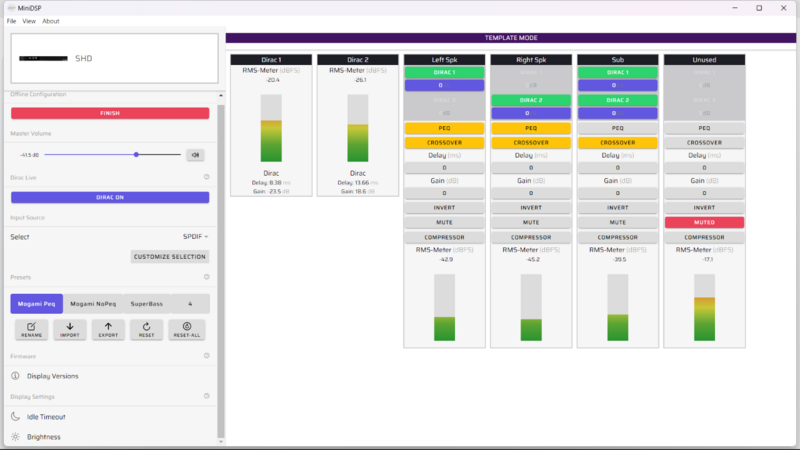800x450 pixels.
Task: Click the Import preset arrow icon
Action: pos(70,326)
